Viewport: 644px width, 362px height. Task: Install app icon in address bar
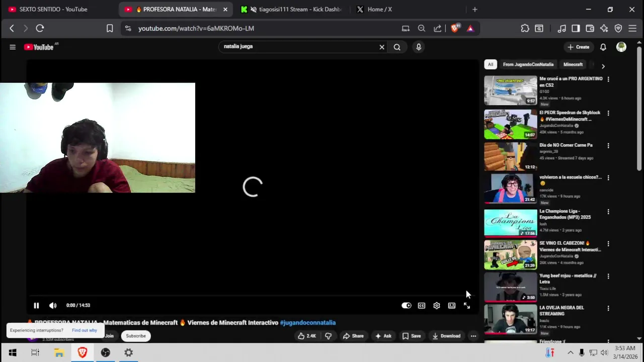click(406, 28)
